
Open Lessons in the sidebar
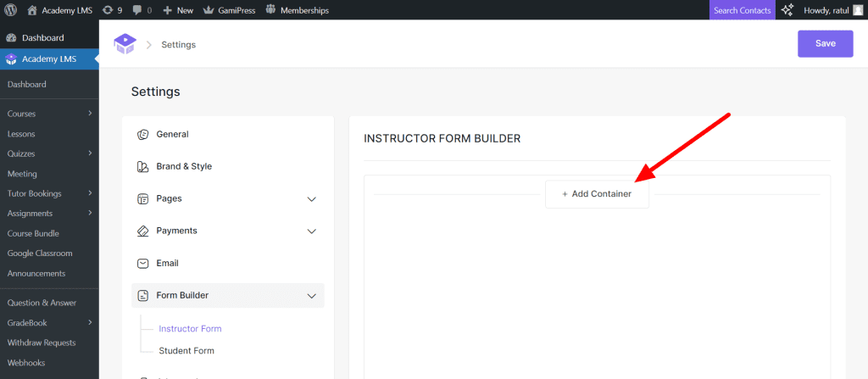21,133
